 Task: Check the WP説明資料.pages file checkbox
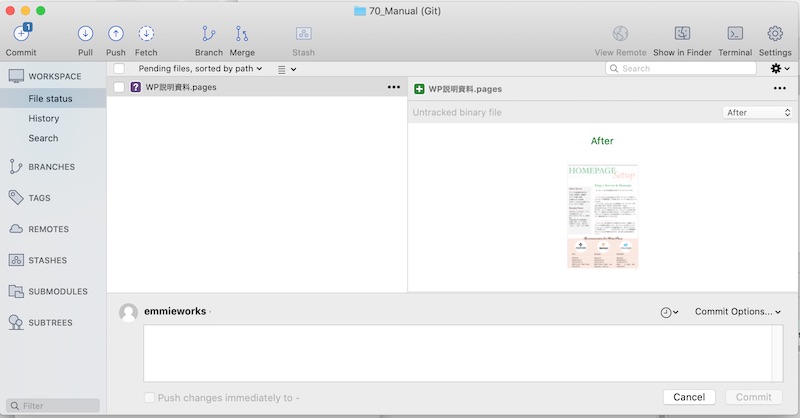tap(119, 87)
